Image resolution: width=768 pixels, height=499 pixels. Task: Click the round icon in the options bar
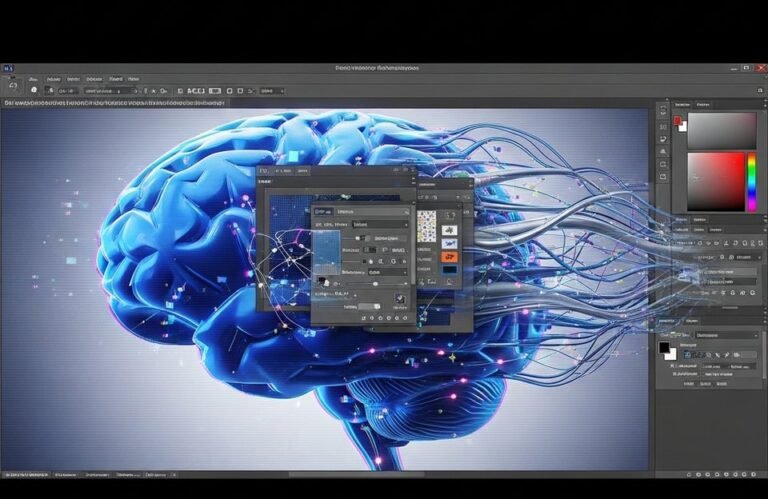pos(33,90)
